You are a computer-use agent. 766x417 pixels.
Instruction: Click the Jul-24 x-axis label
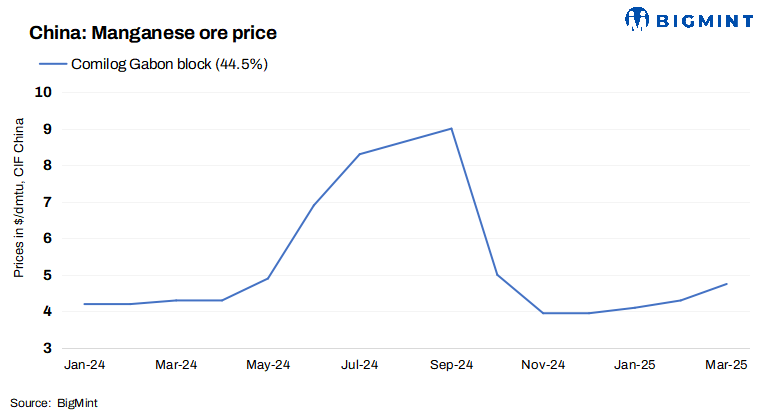tap(360, 365)
